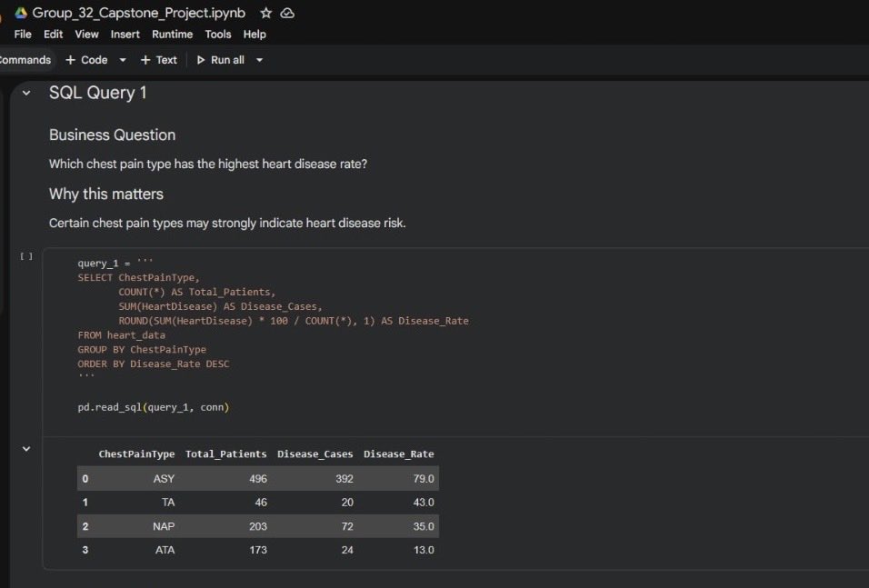869x588 pixels.
Task: Select the TA chest pain cell
Action: pos(168,502)
